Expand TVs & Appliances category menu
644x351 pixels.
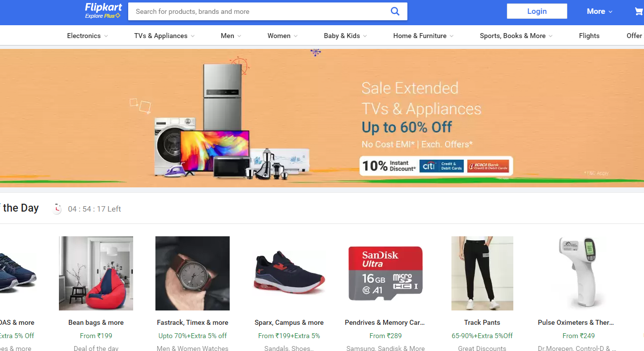pos(164,36)
